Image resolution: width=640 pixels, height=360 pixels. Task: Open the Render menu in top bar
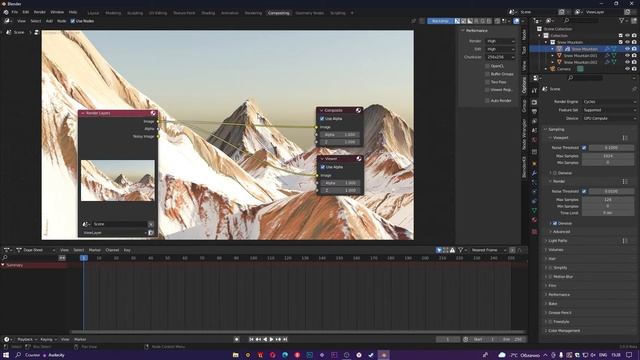point(40,12)
